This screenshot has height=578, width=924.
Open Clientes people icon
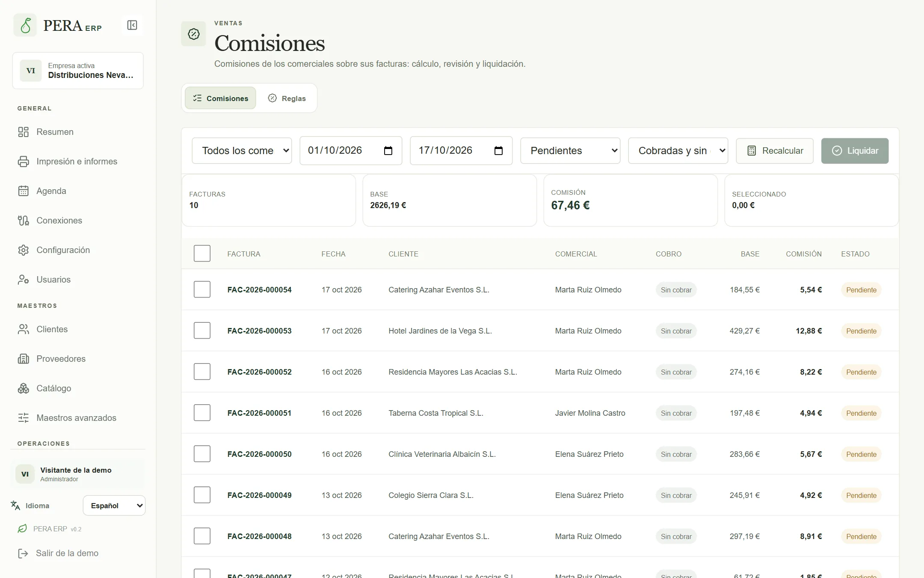24,329
